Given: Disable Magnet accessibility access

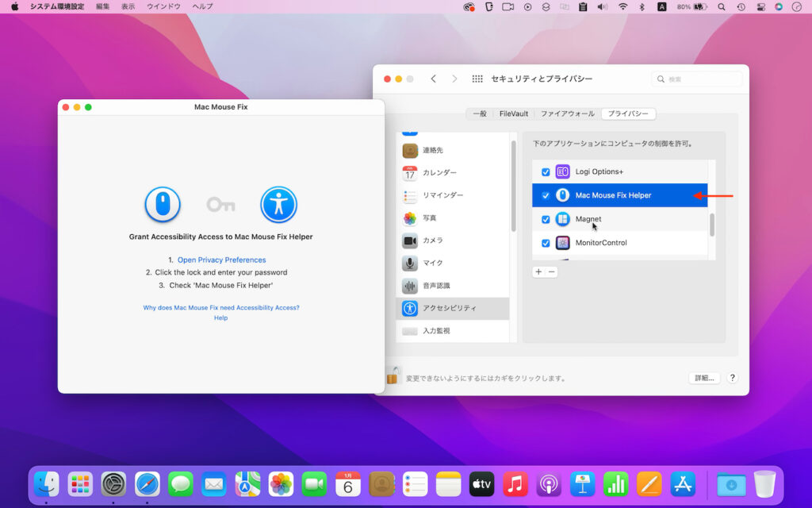Looking at the screenshot, I should click(545, 217).
